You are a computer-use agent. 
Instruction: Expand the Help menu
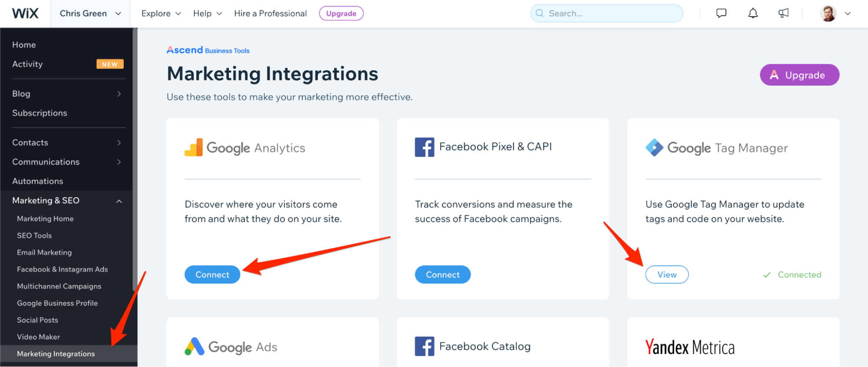[208, 13]
